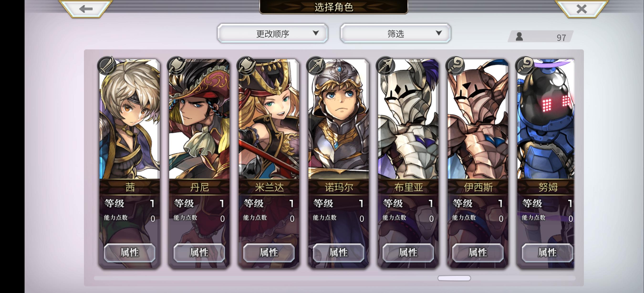
Task: Select the 米兰达 character portrait
Action: (269, 119)
